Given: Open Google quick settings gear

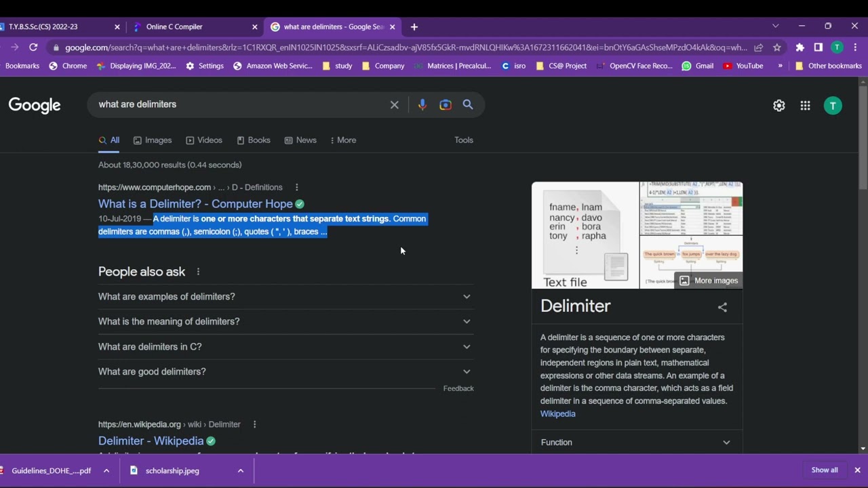Looking at the screenshot, I should pyautogui.click(x=779, y=106).
